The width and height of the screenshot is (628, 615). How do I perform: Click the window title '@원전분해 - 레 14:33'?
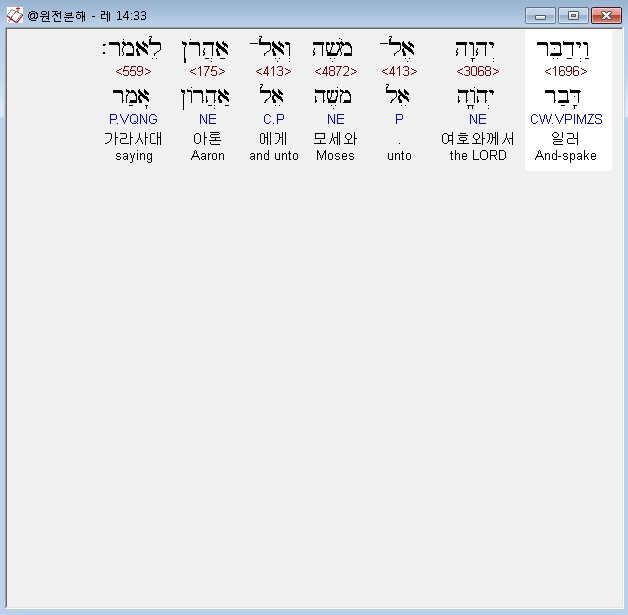tap(87, 16)
